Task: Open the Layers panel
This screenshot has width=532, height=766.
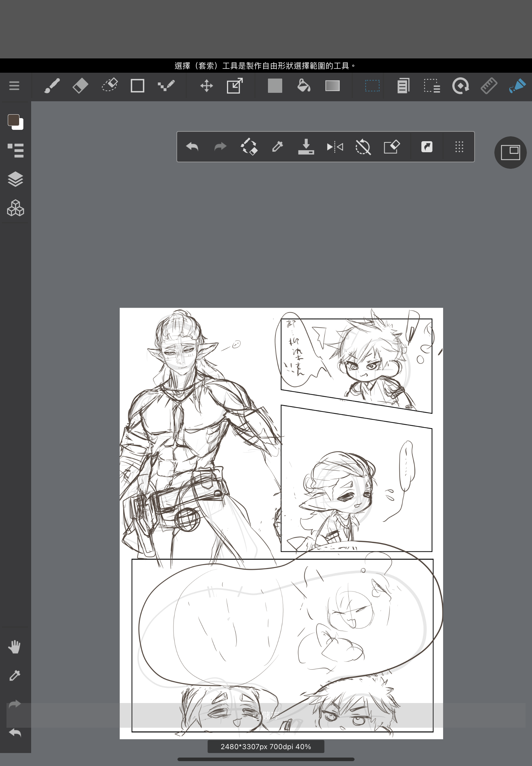Action: click(15, 179)
